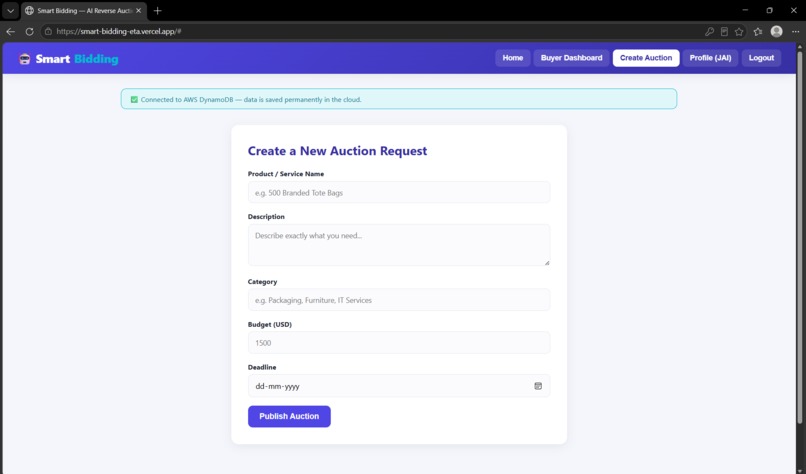Select the Create Auction nav item
Viewport: 806px width, 474px height.
[x=646, y=58]
